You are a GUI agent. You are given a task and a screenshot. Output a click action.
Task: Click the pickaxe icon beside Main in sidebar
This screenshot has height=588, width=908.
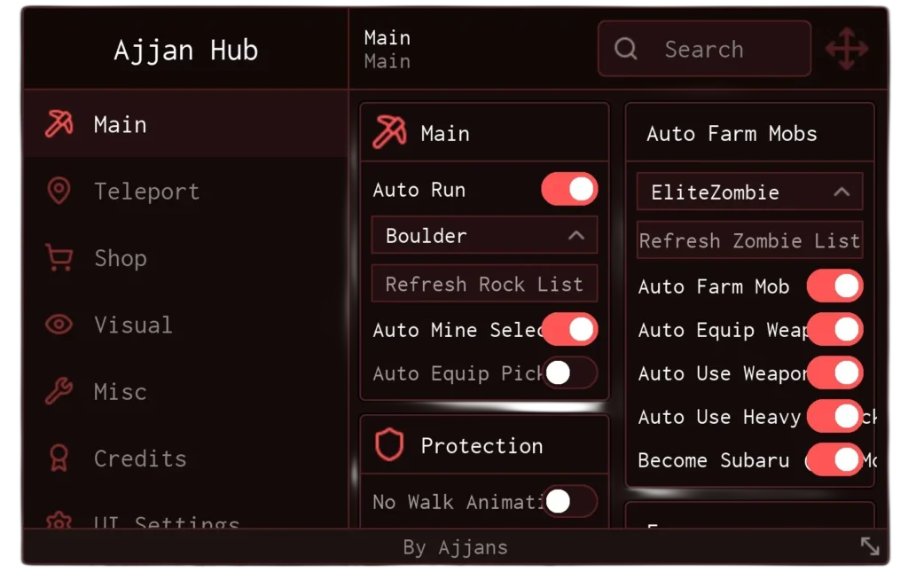[59, 124]
